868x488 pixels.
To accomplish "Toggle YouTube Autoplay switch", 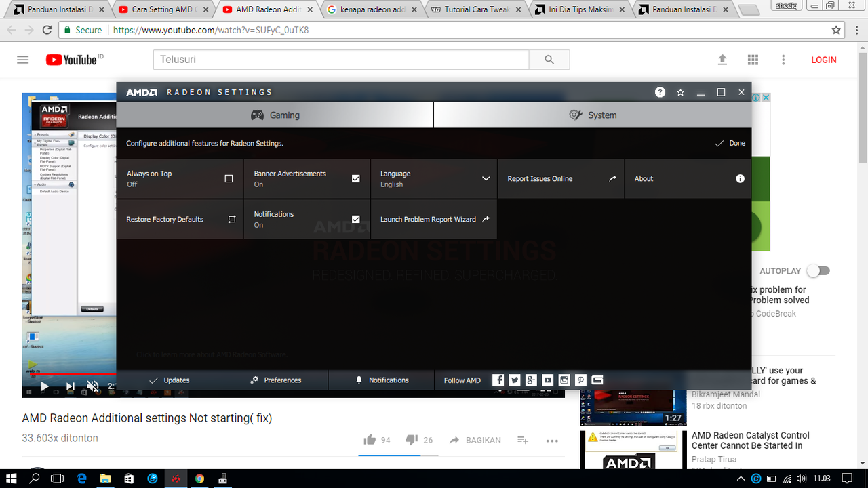I will click(818, 271).
